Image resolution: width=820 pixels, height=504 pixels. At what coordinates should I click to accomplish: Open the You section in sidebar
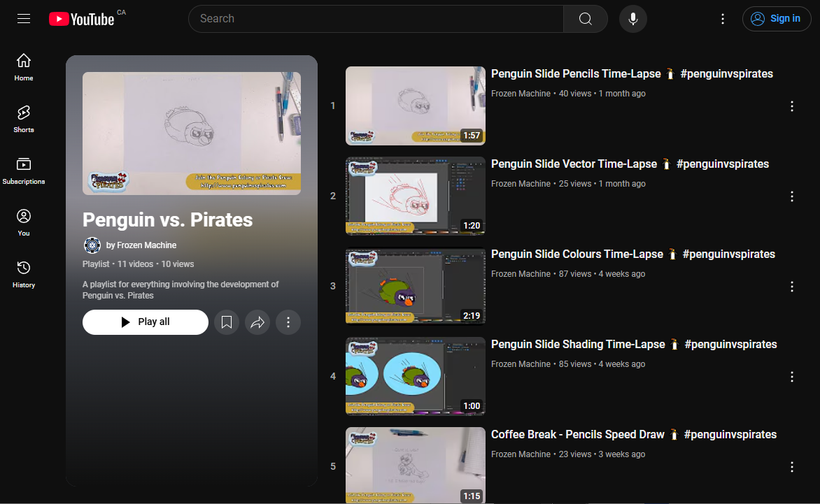[24, 222]
